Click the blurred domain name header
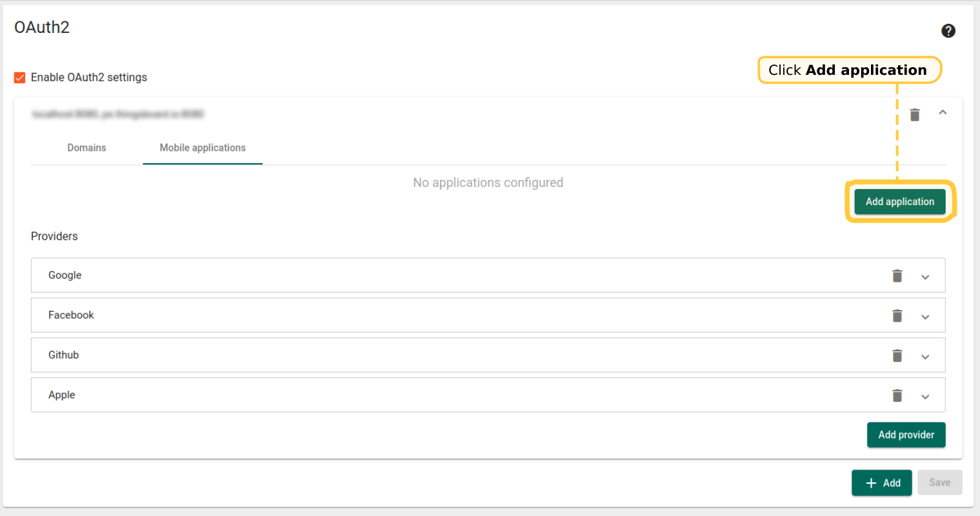Screen dimensions: 980x516 click(118, 114)
